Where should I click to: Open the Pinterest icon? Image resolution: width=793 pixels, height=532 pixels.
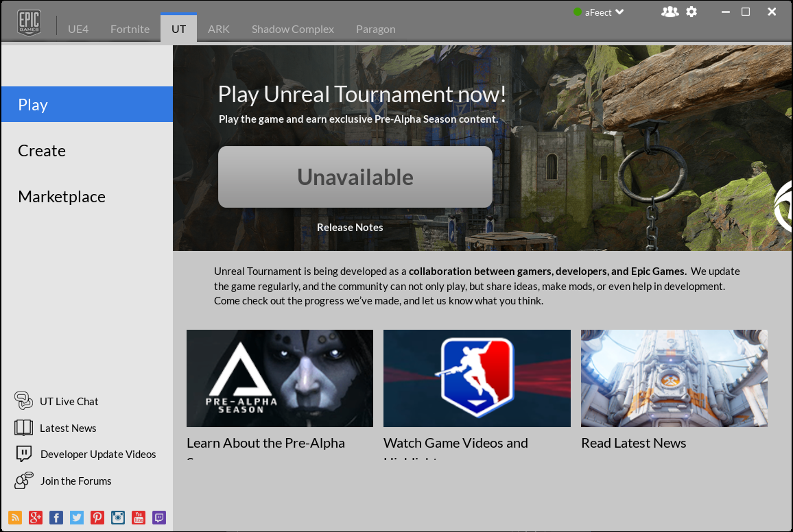(97, 518)
